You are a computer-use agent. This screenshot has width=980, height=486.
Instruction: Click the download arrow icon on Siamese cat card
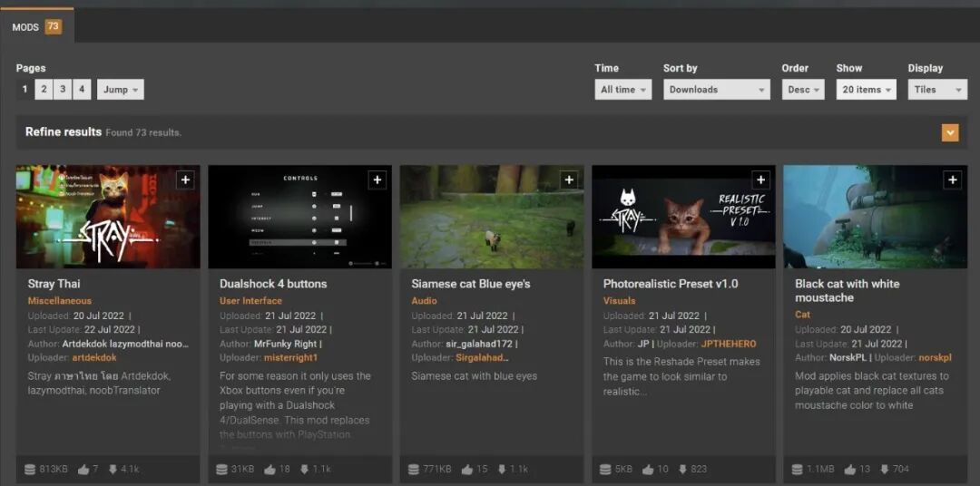coord(502,469)
